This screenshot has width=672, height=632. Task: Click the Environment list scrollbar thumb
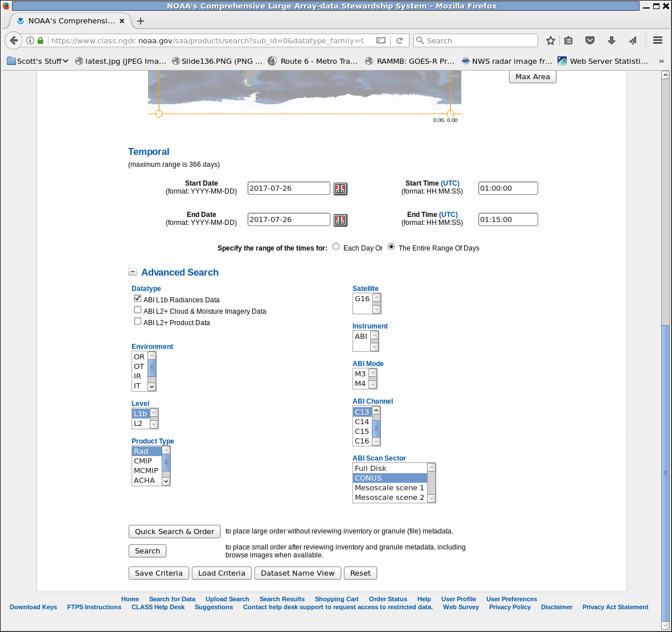tap(151, 368)
